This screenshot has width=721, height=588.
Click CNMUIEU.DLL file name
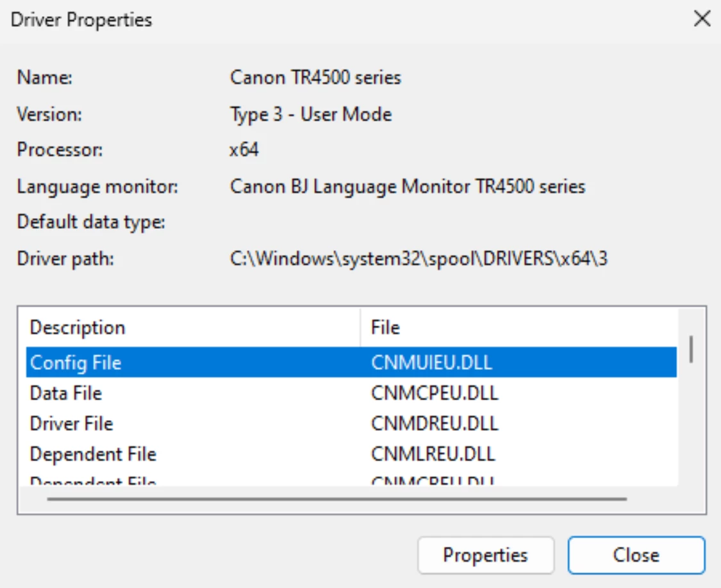point(431,362)
